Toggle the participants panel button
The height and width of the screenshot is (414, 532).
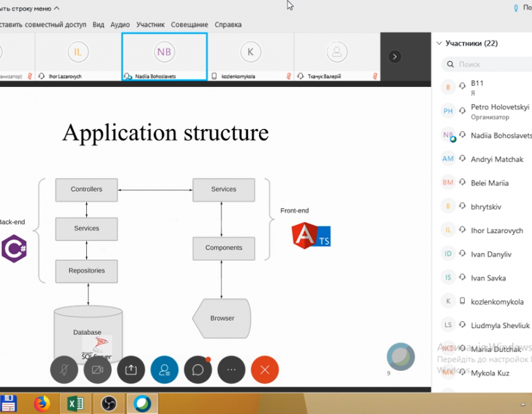point(164,370)
